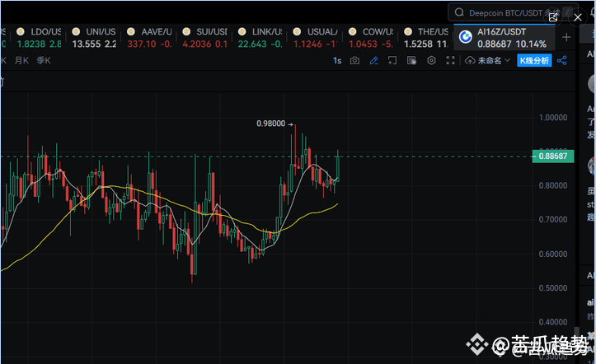Click the search magnifier icon

[x=459, y=12]
